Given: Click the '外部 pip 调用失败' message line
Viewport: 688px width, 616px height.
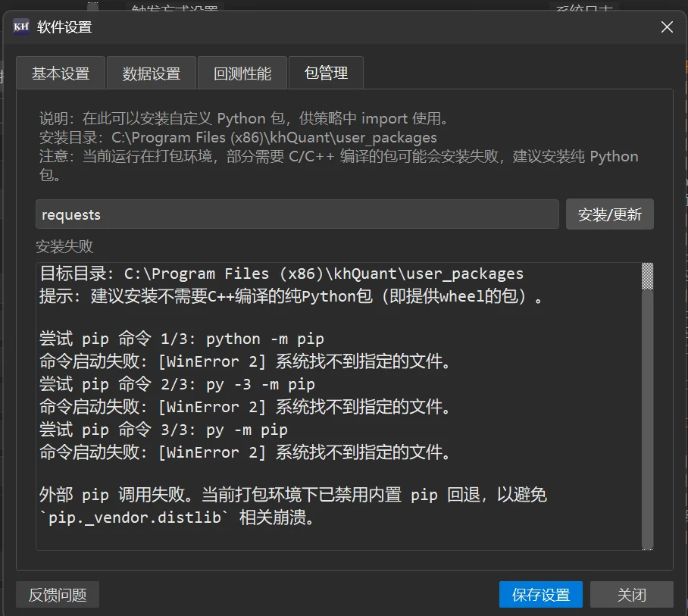Looking at the screenshot, I should pos(292,495).
